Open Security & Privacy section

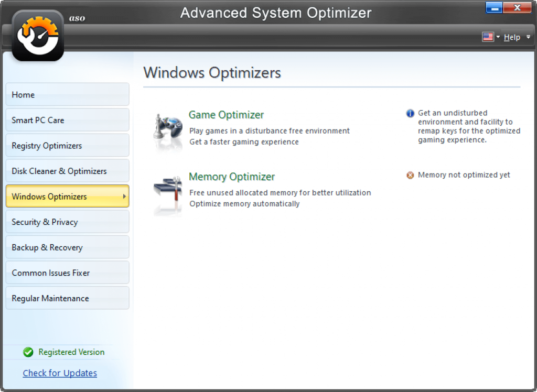pos(68,222)
